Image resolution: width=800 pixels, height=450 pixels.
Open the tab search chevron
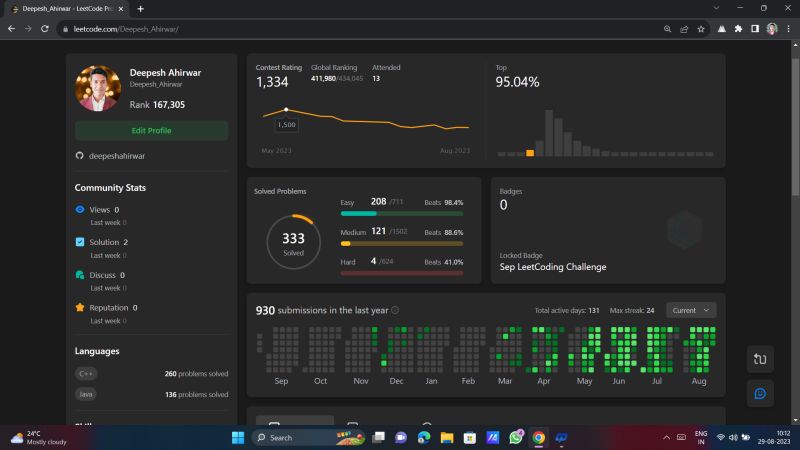click(716, 8)
